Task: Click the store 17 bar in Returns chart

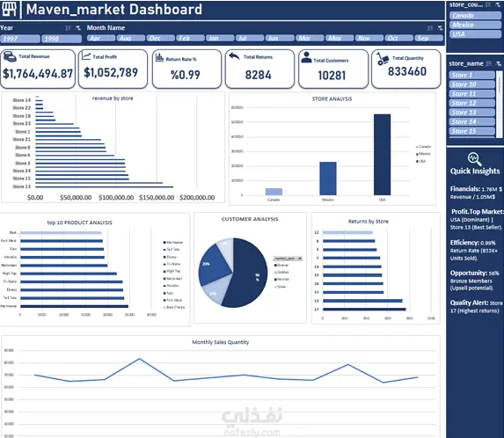Action: (x=364, y=309)
